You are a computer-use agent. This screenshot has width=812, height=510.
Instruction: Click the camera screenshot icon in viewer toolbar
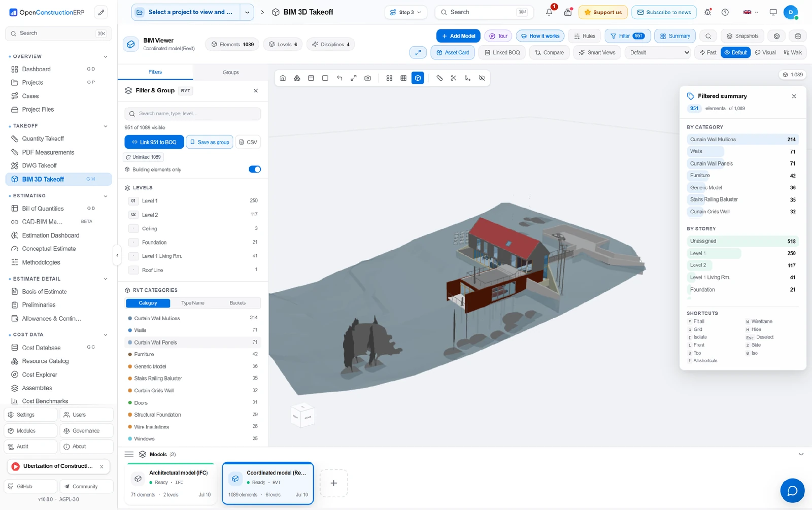pyautogui.click(x=368, y=78)
